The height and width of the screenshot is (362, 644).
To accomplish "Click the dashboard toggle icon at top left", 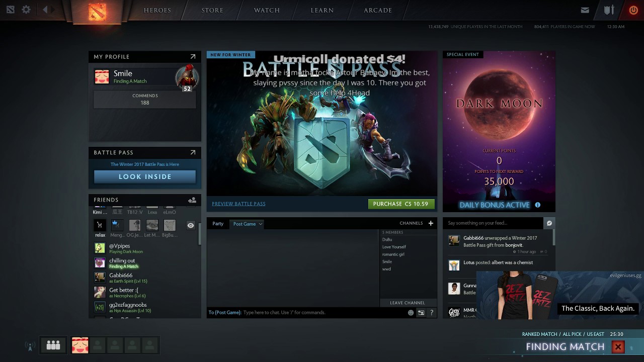I will click(11, 10).
